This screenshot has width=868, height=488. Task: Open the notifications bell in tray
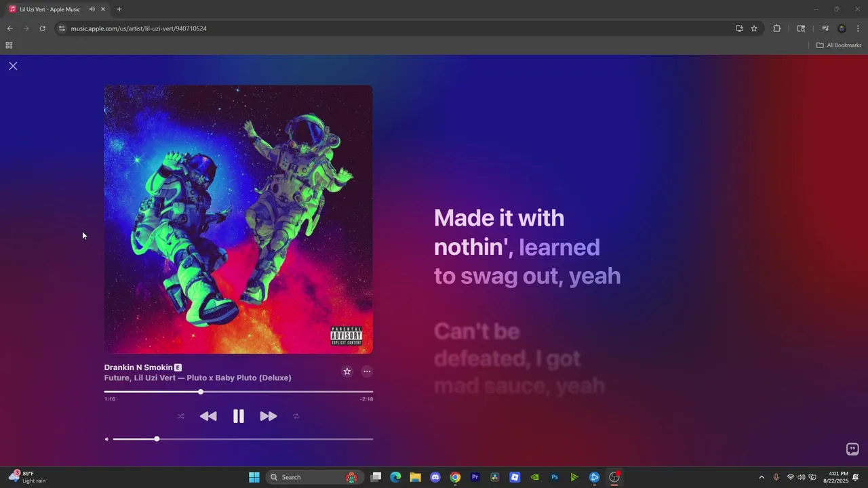pyautogui.click(x=856, y=477)
